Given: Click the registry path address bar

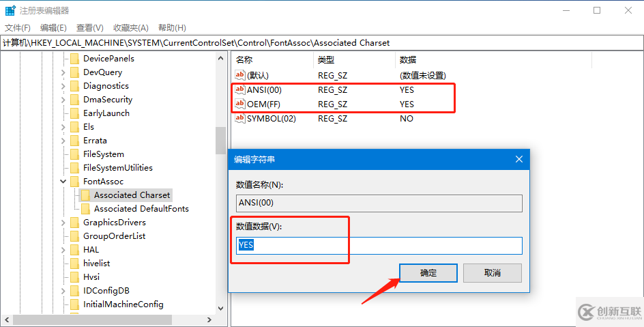Looking at the screenshot, I should point(322,43).
